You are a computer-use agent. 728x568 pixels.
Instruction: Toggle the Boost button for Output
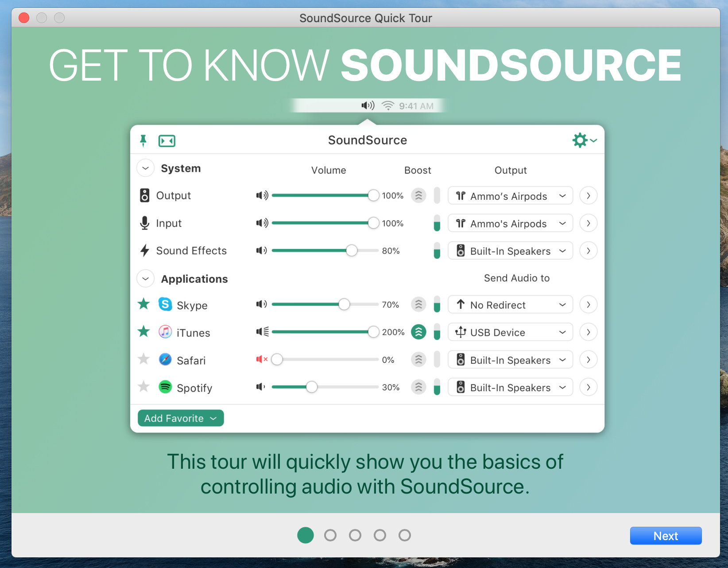pos(418,195)
